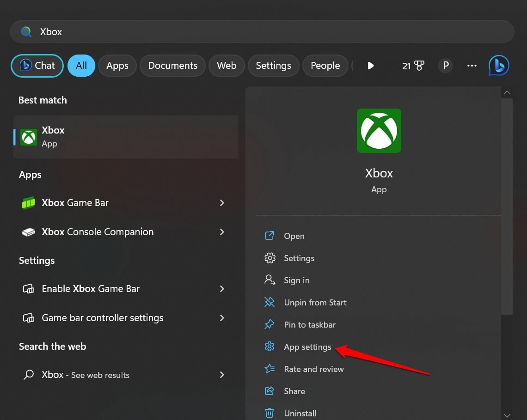Click the scrollbar up arrow

[507, 92]
